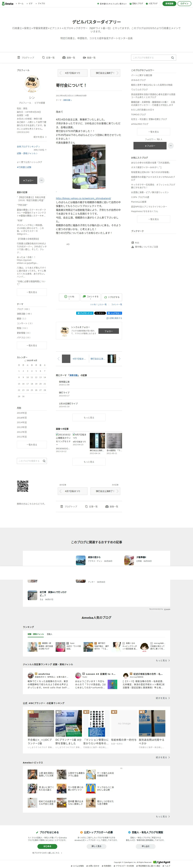The image size is (193, 868).
Task: Open theme ブログ ( 83 )
Action: [x=23, y=309]
